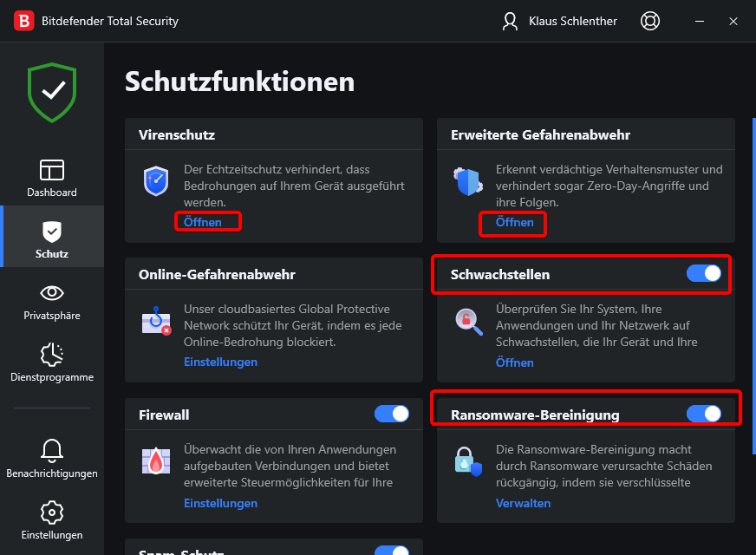This screenshot has height=555, width=756.
Task: Open Dienstprogramme utilities icon
Action: [52, 355]
